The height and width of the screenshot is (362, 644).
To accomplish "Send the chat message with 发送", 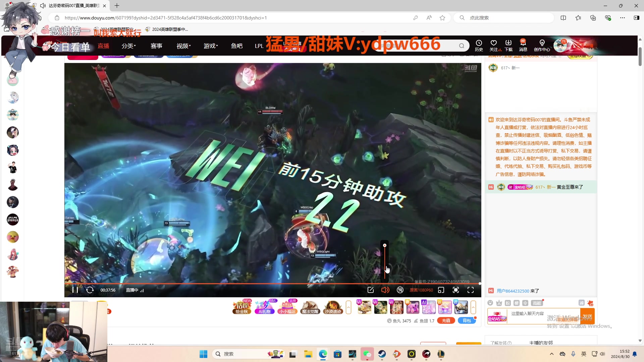I will pyautogui.click(x=587, y=316).
